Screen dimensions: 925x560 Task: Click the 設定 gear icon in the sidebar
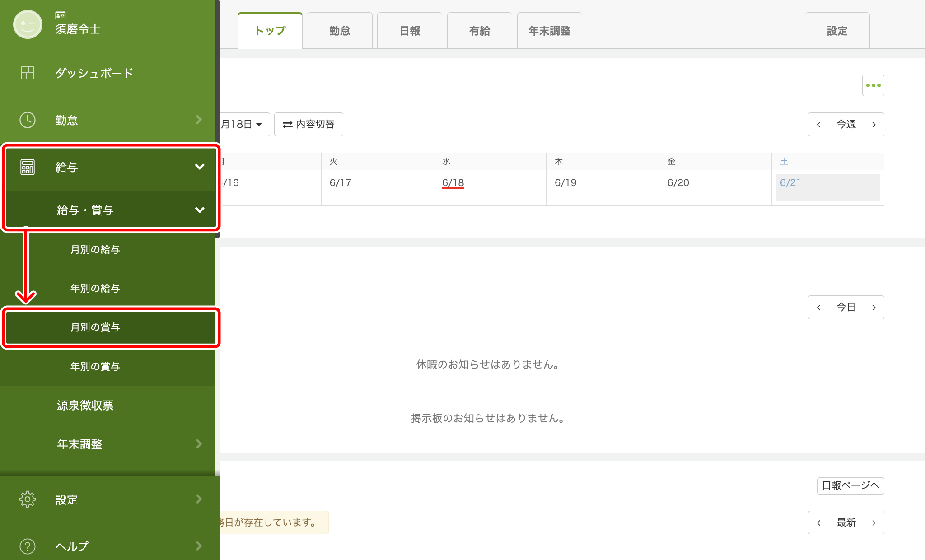(x=28, y=499)
